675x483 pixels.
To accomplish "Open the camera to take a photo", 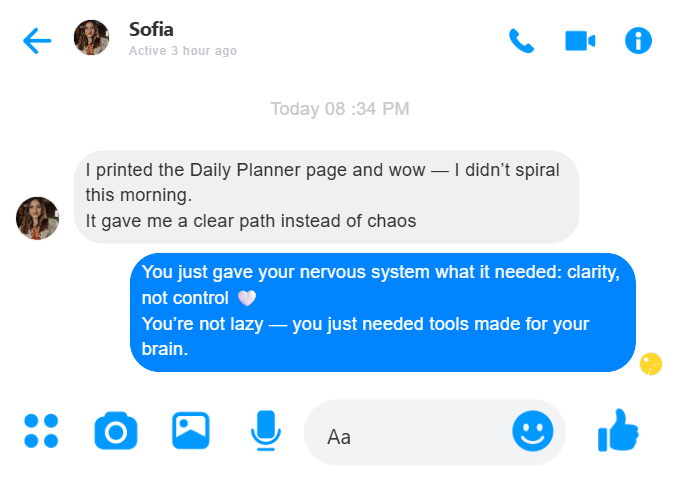I will (x=115, y=431).
